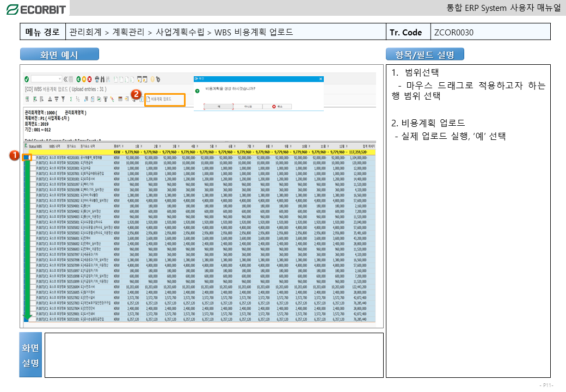Click 아니오 in the confirmation dialog
566x392 pixels.
pos(248,107)
